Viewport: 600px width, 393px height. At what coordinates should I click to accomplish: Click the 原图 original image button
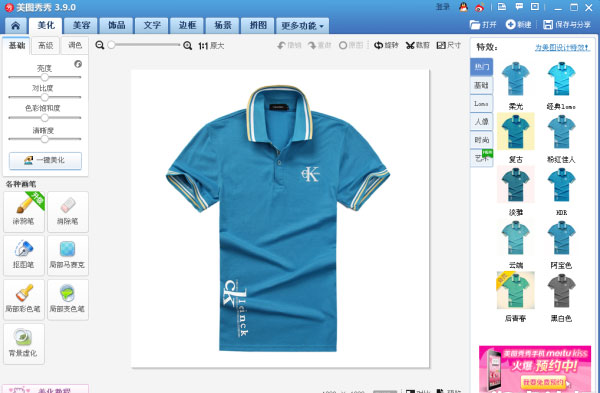click(x=351, y=45)
